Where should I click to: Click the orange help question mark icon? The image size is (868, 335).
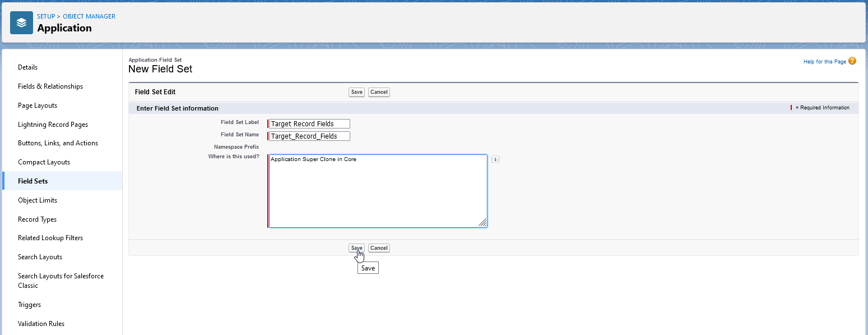(x=852, y=61)
